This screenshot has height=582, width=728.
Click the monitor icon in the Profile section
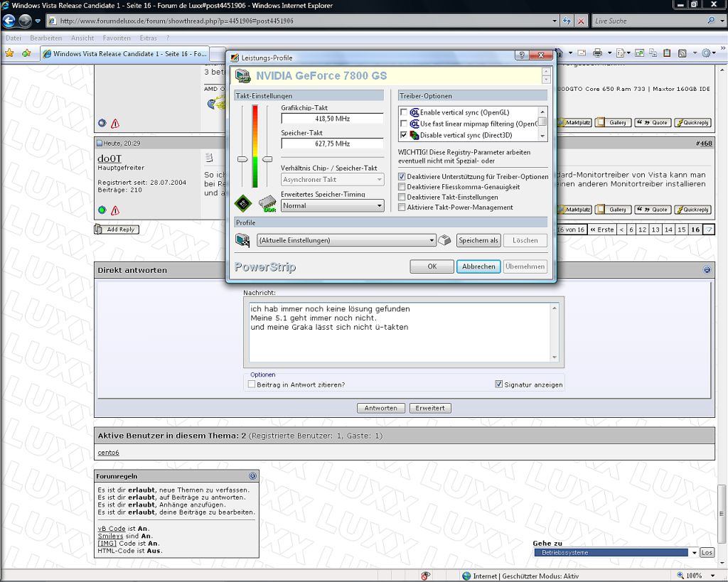coord(242,240)
